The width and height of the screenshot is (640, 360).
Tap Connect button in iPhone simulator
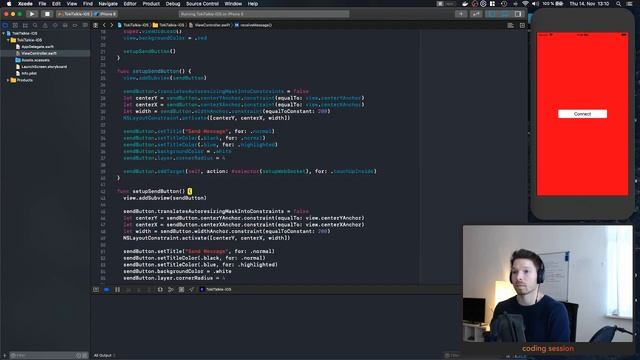(x=582, y=114)
